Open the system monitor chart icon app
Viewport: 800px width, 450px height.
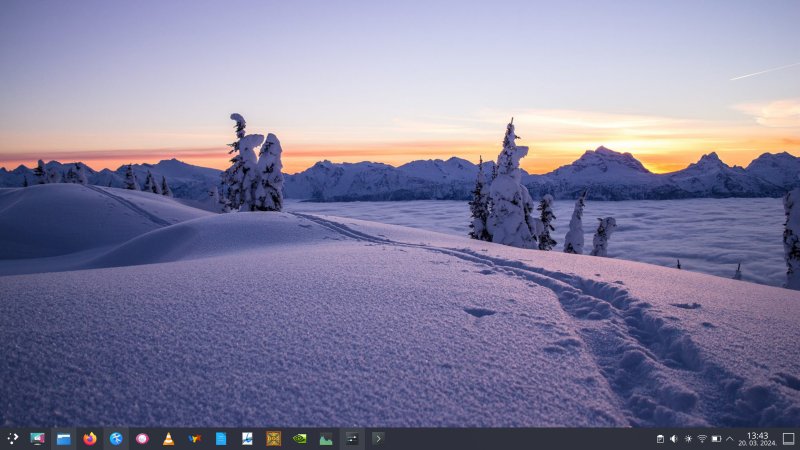325,438
